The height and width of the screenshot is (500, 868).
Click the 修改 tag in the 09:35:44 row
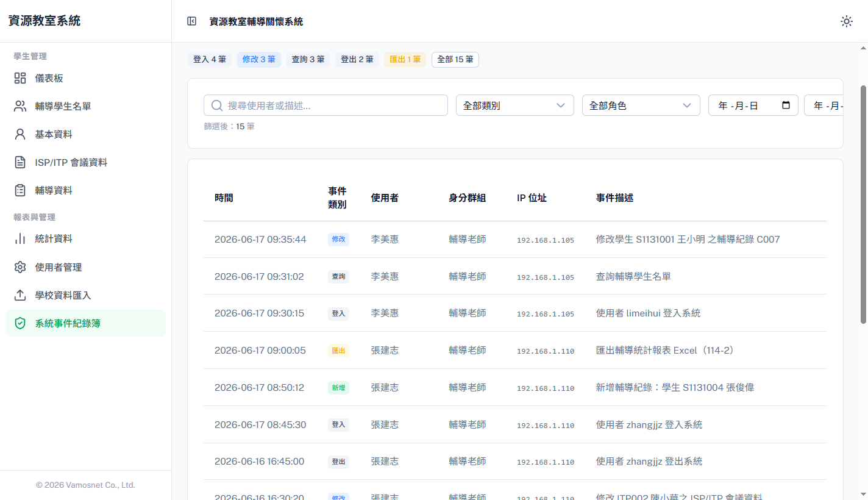pyautogui.click(x=338, y=239)
